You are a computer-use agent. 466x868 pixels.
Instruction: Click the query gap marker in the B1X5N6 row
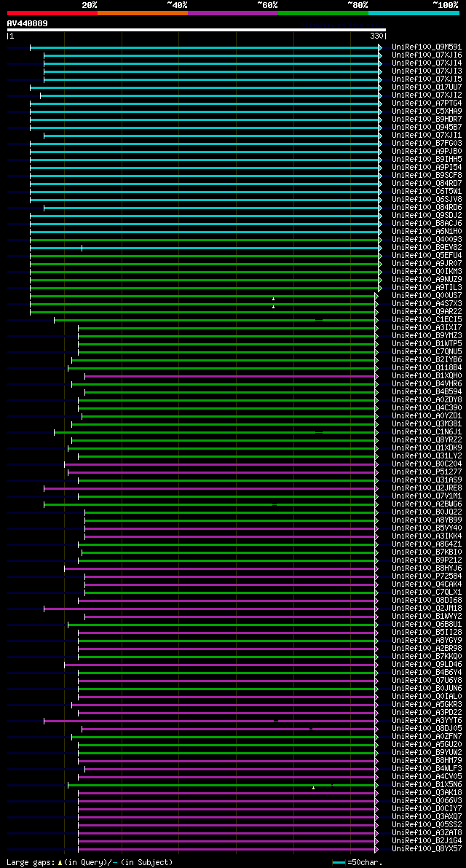pos(313,788)
